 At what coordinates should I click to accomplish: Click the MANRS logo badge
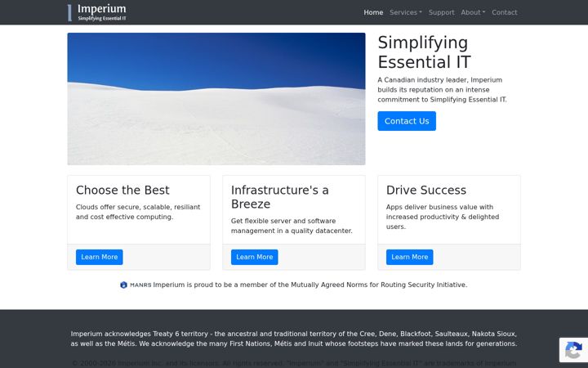(x=136, y=285)
